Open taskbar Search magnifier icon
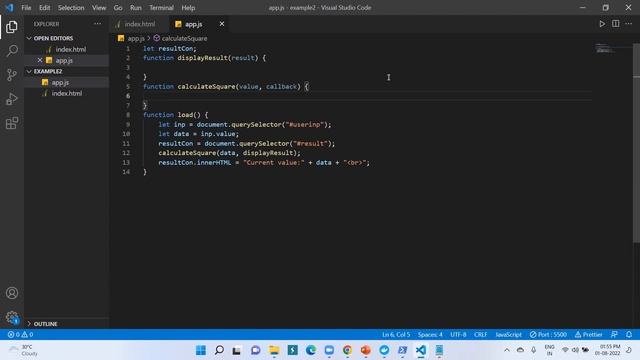The height and width of the screenshot is (360, 640). (219, 350)
